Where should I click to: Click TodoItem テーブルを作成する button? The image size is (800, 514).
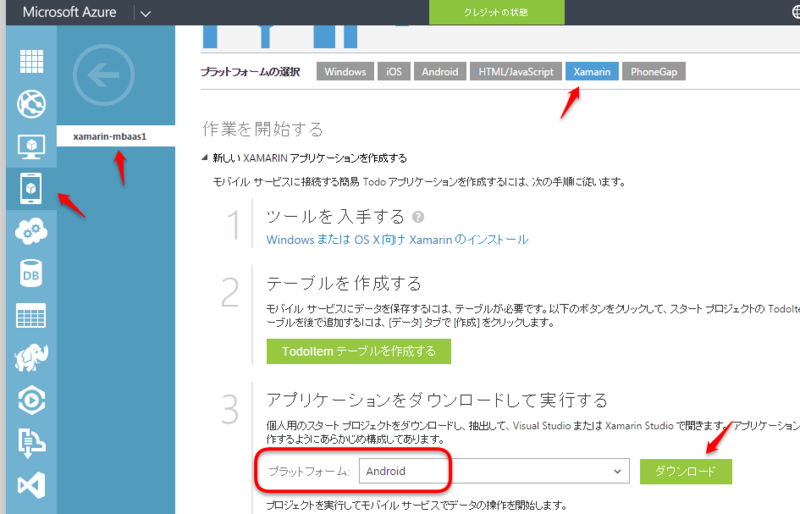(x=359, y=351)
